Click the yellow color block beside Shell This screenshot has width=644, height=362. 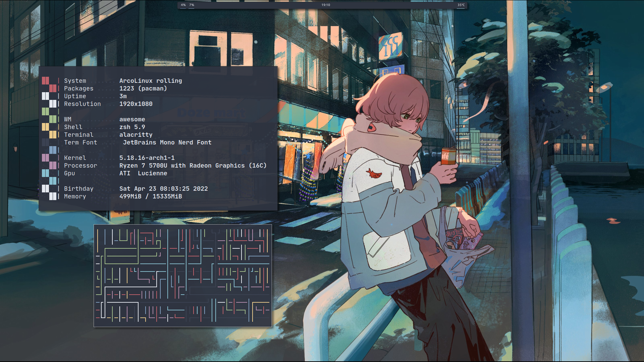point(46,127)
